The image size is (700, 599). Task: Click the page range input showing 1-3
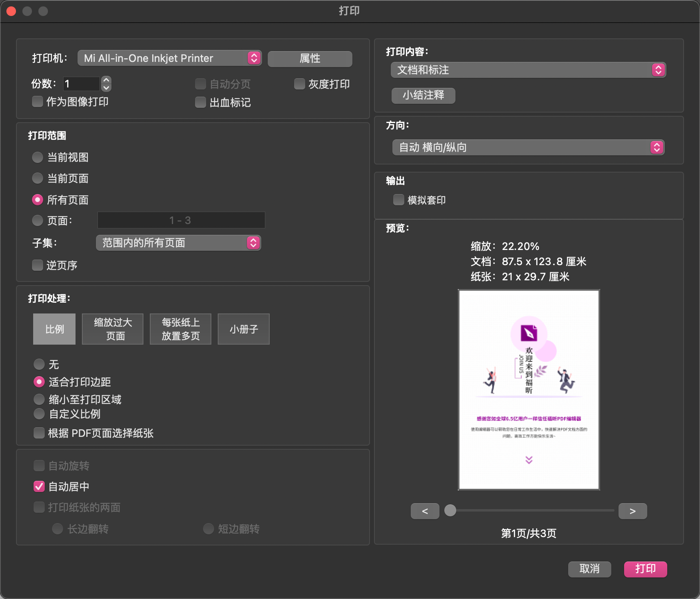click(181, 220)
